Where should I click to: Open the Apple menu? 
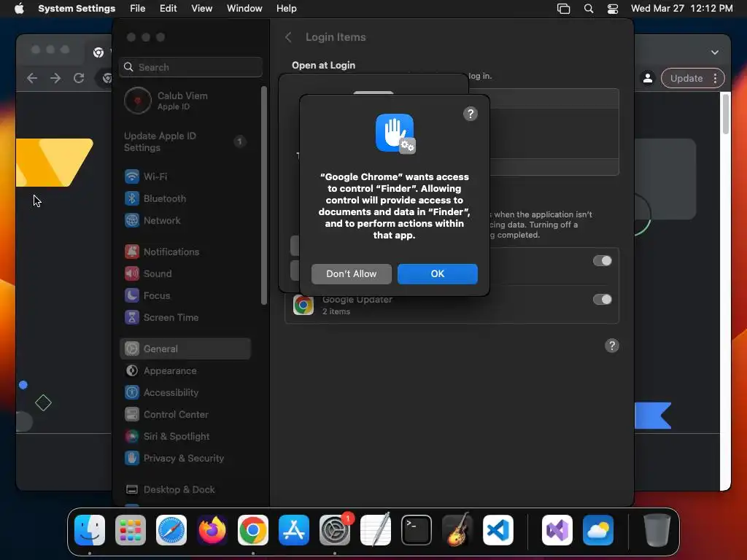[x=19, y=9]
